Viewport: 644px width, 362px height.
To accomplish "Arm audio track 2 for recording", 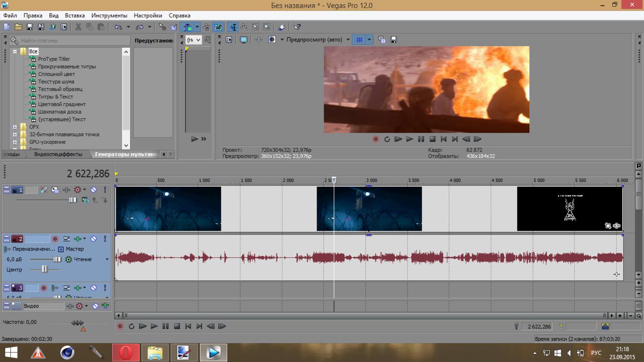I will point(55,239).
